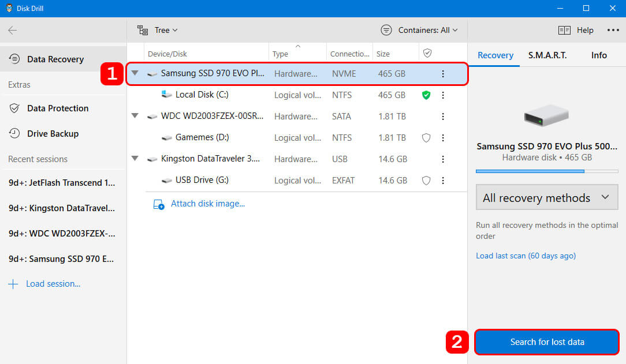Switch to the Info tab
This screenshot has height=364, width=626.
(x=598, y=55)
